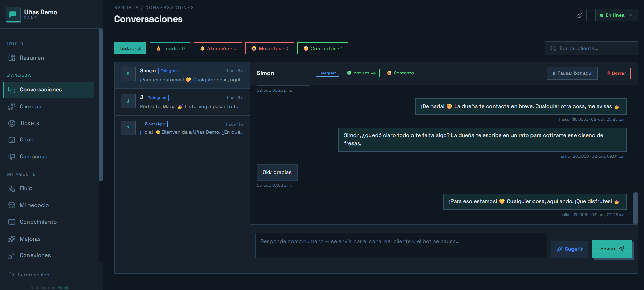Click the Uñas Demo chat logo icon

pos(13,14)
